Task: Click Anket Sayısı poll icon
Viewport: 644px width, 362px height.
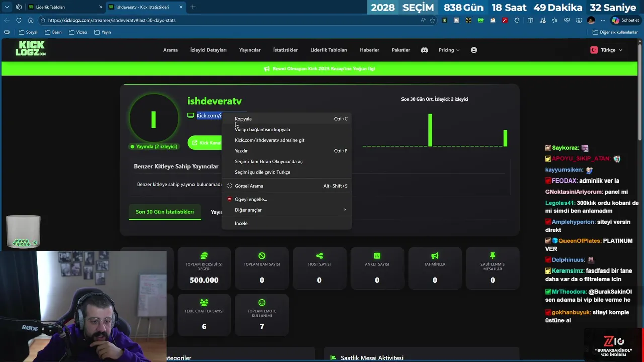Action: pos(377,256)
